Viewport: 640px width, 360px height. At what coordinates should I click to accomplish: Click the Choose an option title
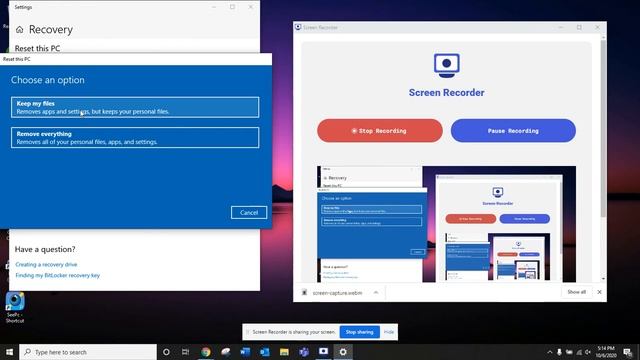pyautogui.click(x=48, y=80)
